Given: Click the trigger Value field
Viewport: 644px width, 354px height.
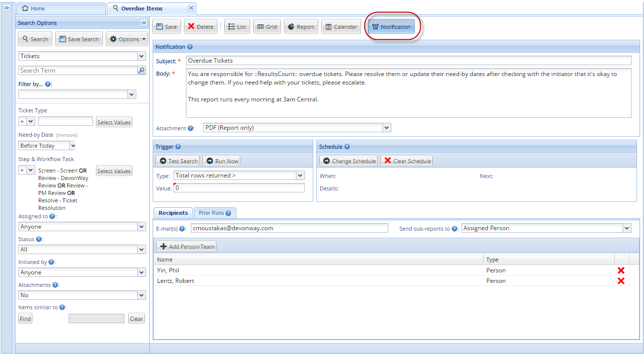Looking at the screenshot, I should (x=239, y=188).
